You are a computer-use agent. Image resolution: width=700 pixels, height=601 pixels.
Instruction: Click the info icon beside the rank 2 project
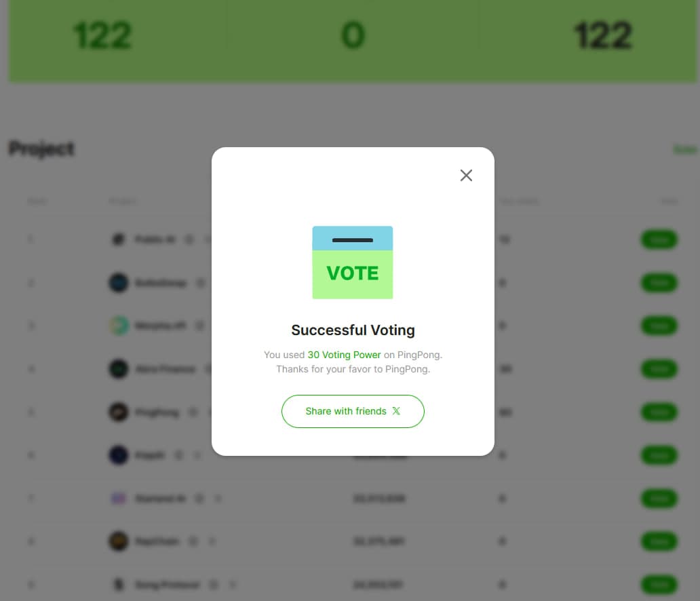click(201, 283)
